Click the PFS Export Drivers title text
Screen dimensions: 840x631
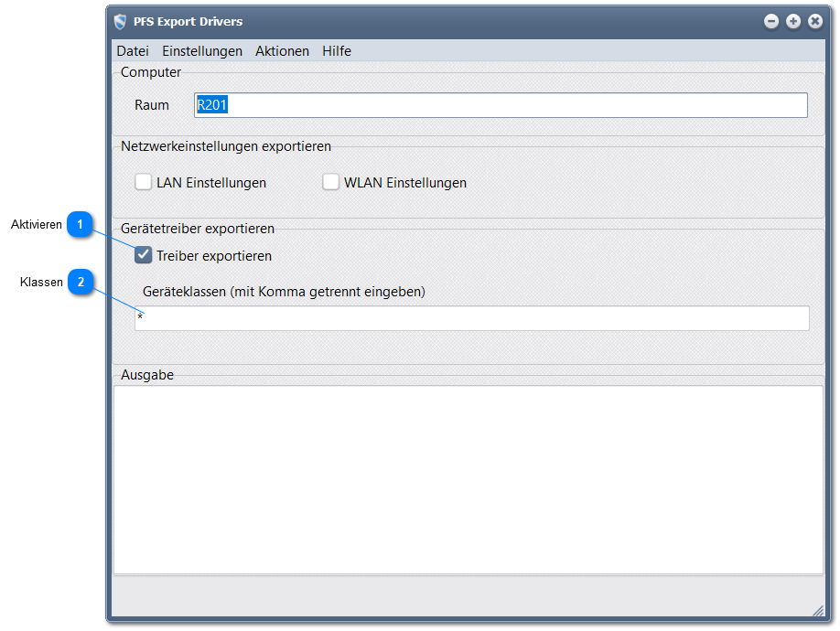tap(188, 21)
